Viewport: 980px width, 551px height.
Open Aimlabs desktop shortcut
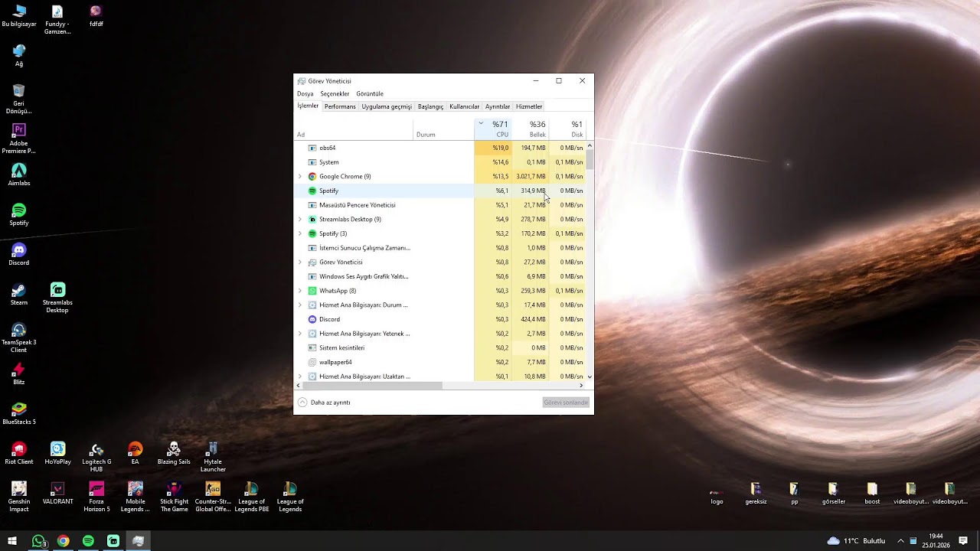click(x=19, y=174)
